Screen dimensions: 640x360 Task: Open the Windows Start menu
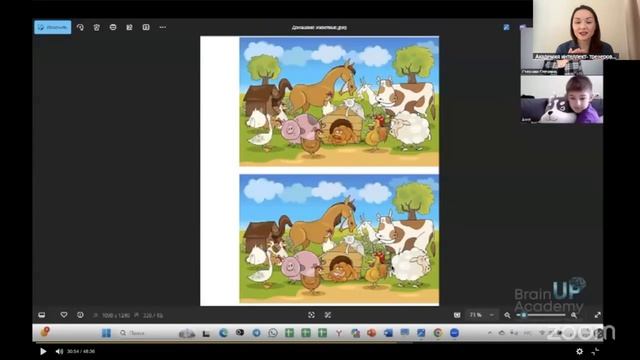[106, 333]
